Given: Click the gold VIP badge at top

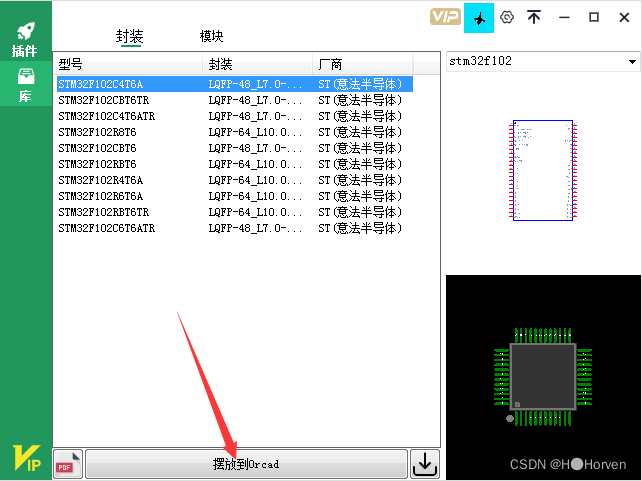Looking at the screenshot, I should (445, 17).
